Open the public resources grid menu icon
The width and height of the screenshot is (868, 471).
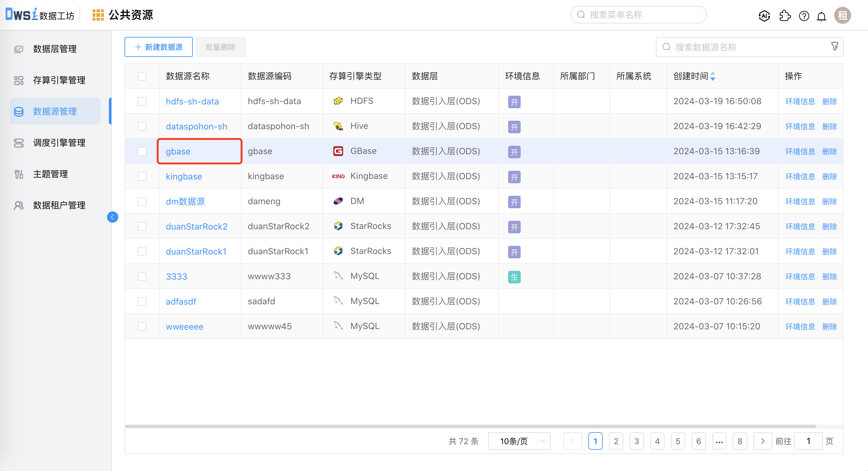pyautogui.click(x=98, y=15)
